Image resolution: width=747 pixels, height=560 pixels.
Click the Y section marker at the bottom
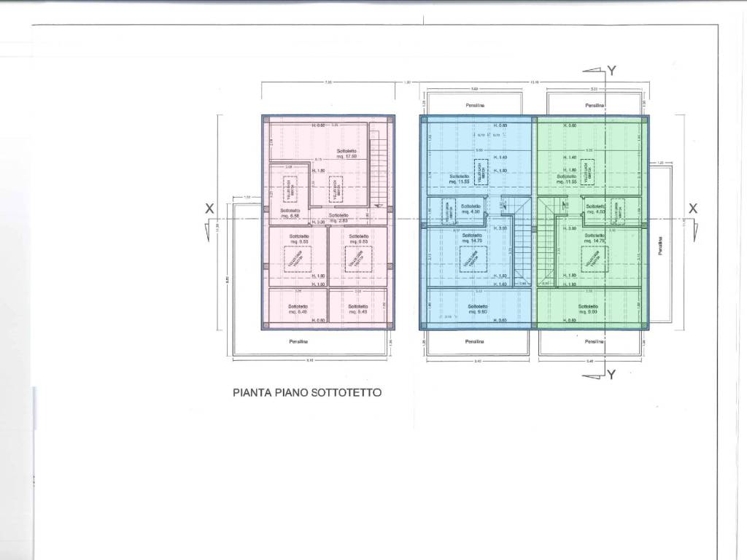[x=611, y=375]
